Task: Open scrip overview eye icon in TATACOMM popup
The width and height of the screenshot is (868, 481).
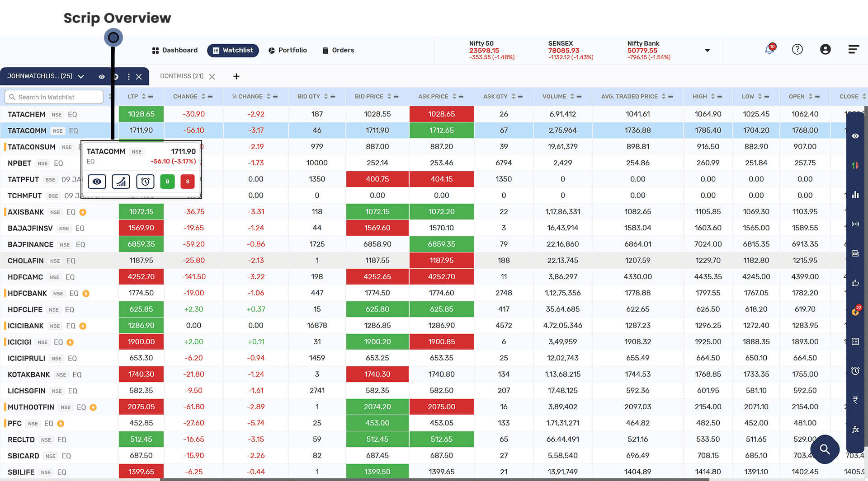Action: 97,182
